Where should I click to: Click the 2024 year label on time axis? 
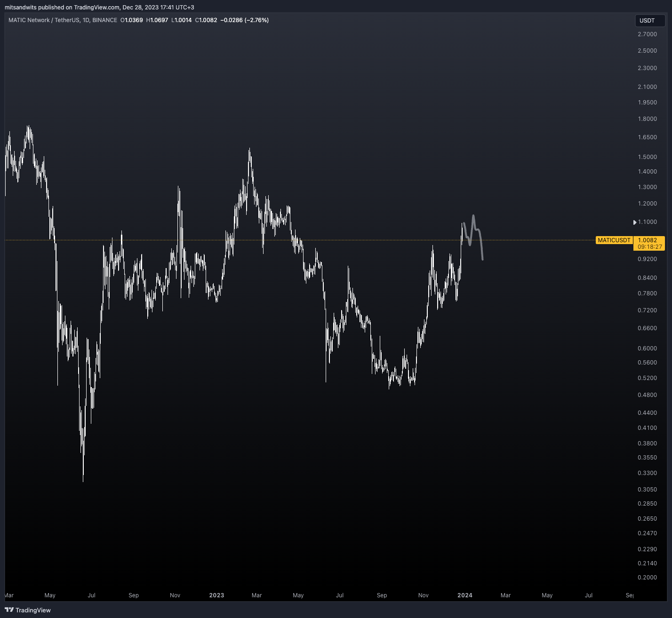pyautogui.click(x=465, y=595)
